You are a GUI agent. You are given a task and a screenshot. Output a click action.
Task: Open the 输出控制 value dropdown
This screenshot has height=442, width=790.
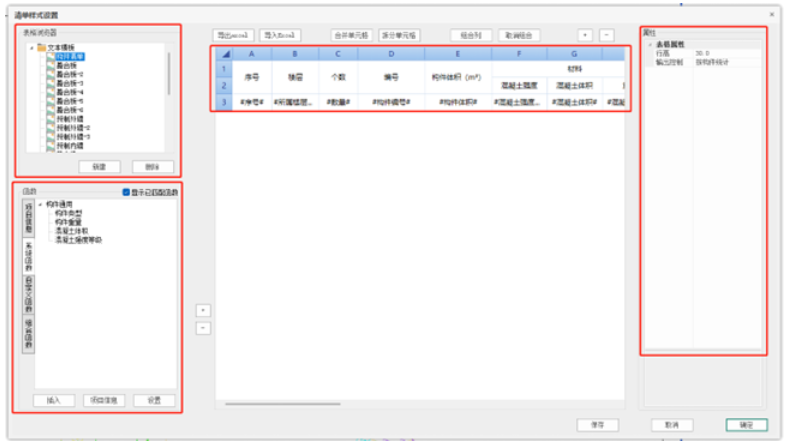coord(727,62)
